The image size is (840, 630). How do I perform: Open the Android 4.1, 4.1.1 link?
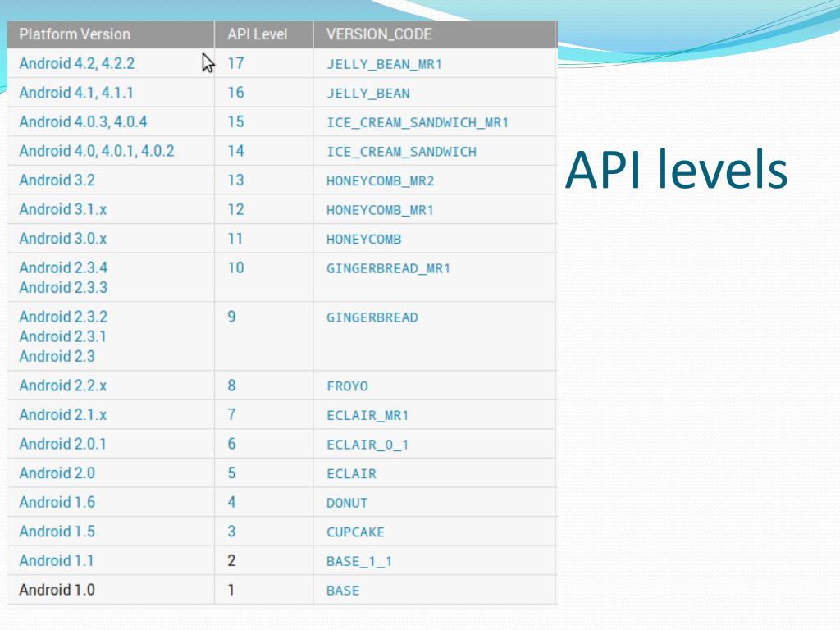76,93
